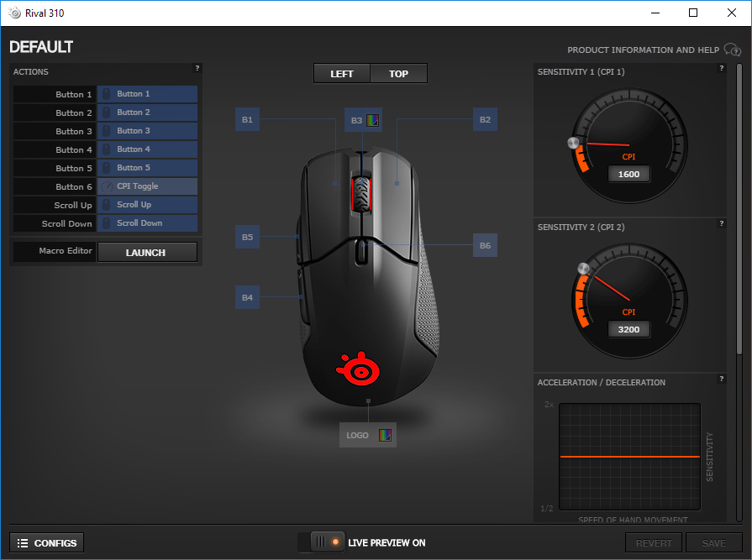
Task: Switch to the LEFT mouse view
Action: point(341,73)
